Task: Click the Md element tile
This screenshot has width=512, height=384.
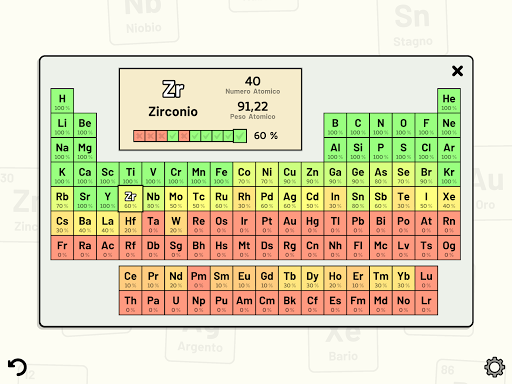Action: [381, 303]
